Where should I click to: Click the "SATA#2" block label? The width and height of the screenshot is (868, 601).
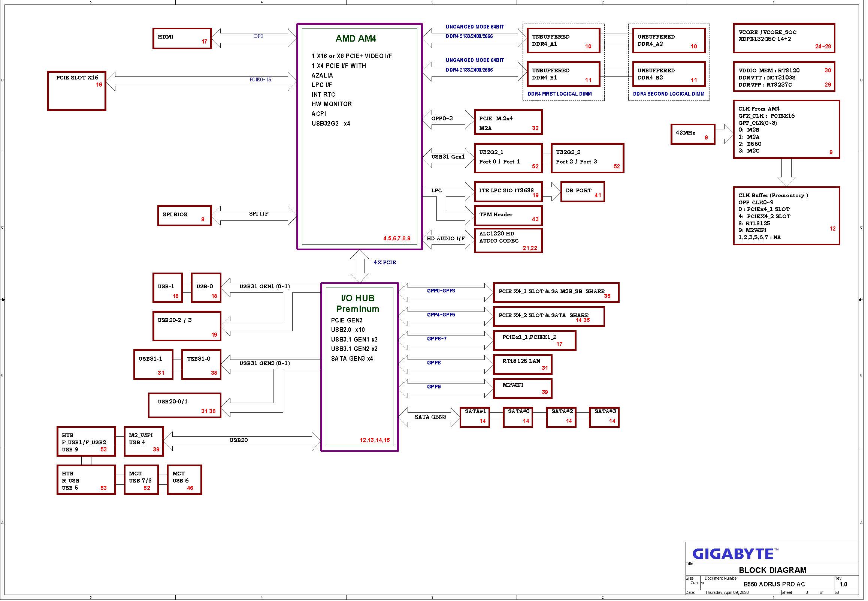[562, 412]
